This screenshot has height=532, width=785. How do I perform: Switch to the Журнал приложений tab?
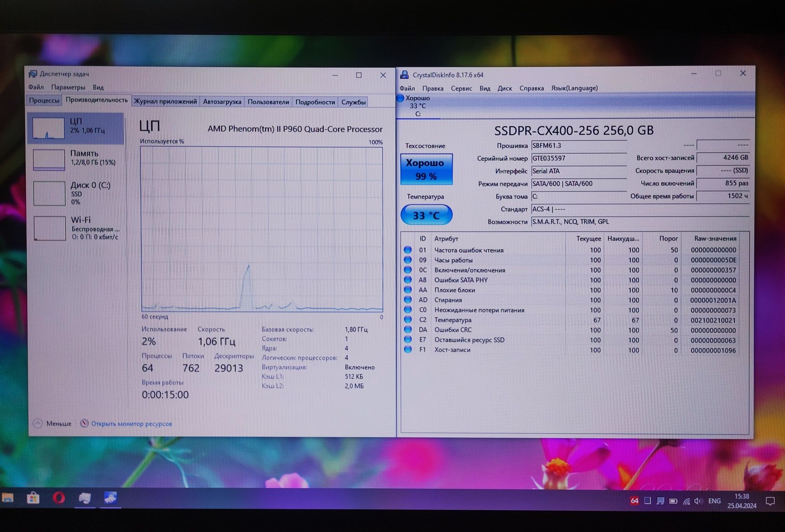point(165,102)
